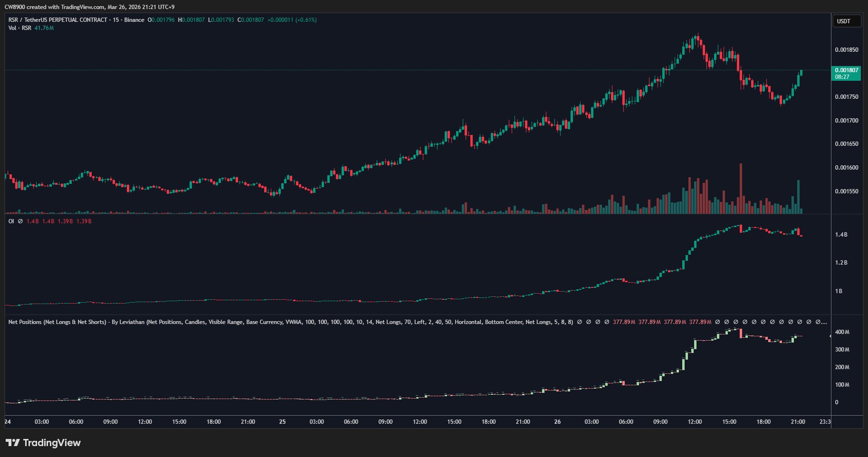
Task: Click the 400M level on Net Positions scale
Action: (842, 332)
